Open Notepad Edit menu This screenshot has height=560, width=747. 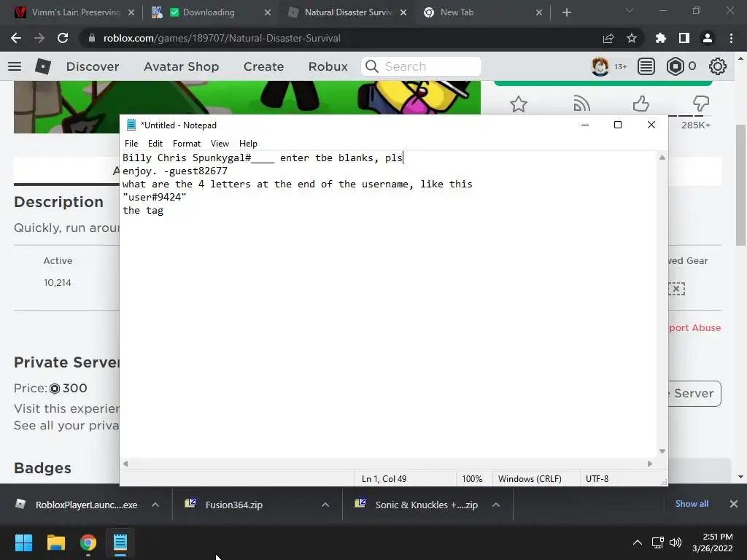(x=155, y=144)
